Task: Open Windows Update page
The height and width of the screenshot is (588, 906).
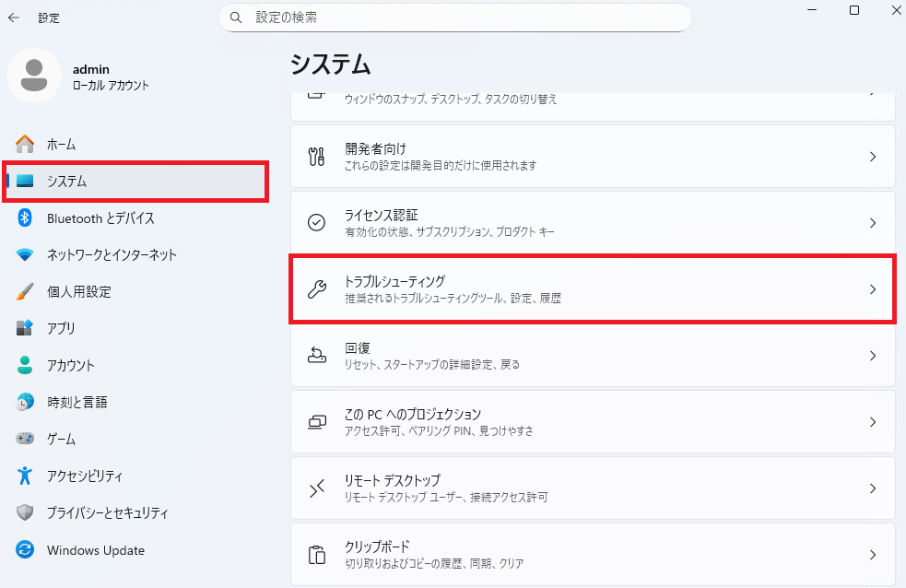Action: (135, 549)
